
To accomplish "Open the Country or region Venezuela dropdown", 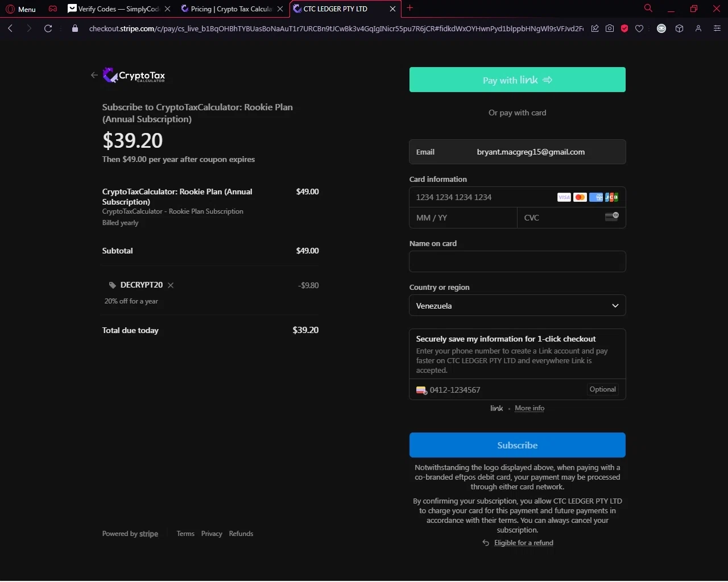I will pyautogui.click(x=518, y=306).
